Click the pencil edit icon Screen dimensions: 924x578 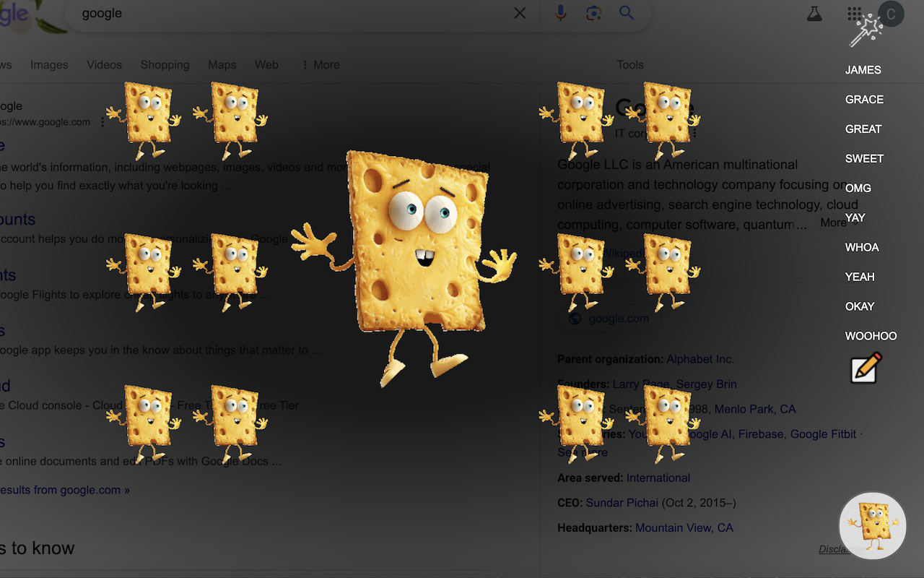(866, 368)
